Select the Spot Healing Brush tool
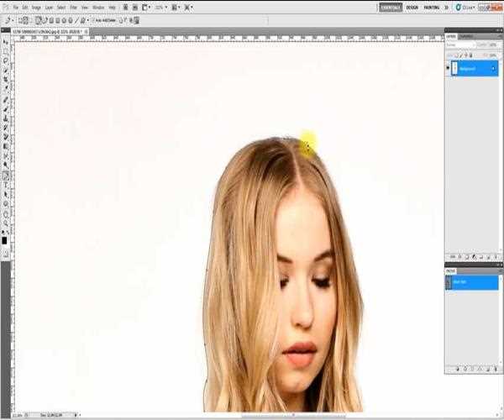 click(x=6, y=100)
